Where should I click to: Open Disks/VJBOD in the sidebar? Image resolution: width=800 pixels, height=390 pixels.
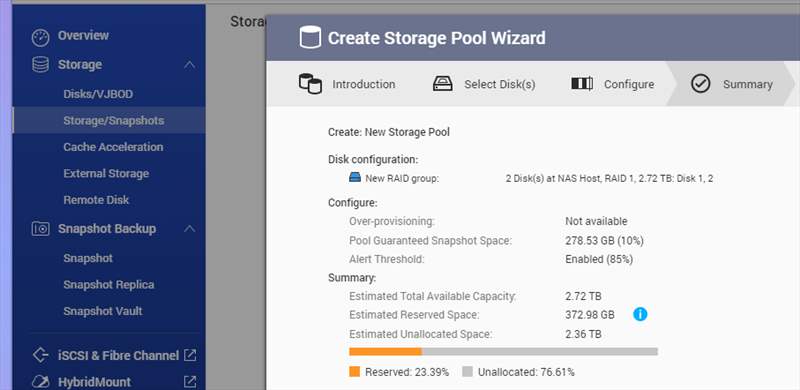(x=98, y=94)
